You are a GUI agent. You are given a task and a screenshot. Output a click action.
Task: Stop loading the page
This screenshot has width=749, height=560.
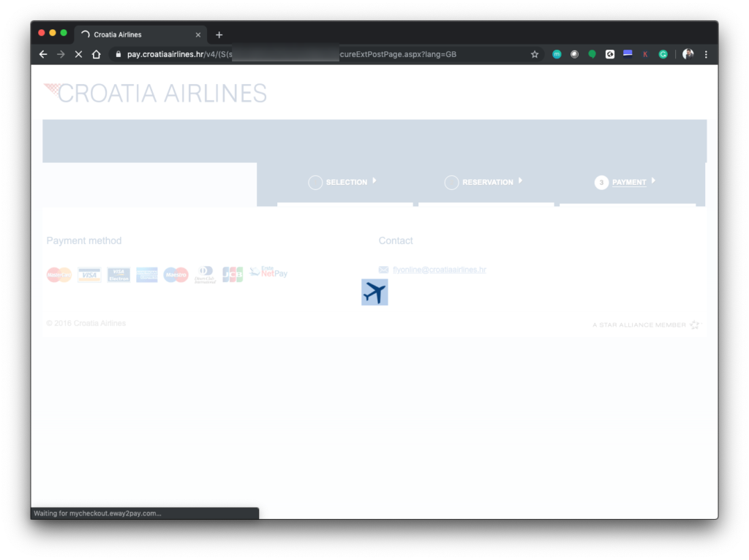click(78, 54)
